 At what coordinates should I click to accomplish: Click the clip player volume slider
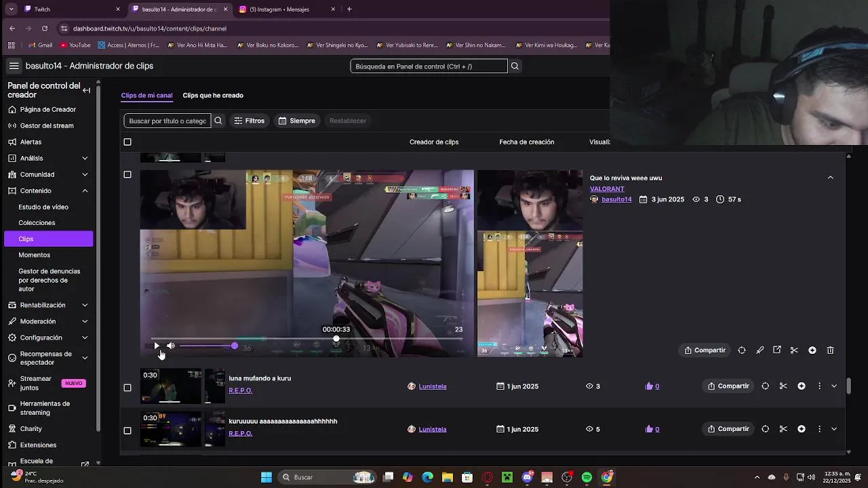tap(208, 346)
